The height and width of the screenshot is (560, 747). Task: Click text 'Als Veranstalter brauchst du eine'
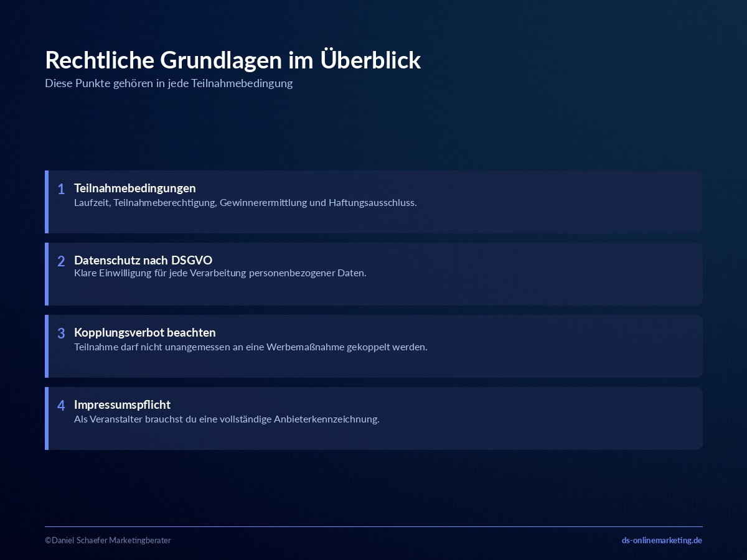(x=227, y=419)
